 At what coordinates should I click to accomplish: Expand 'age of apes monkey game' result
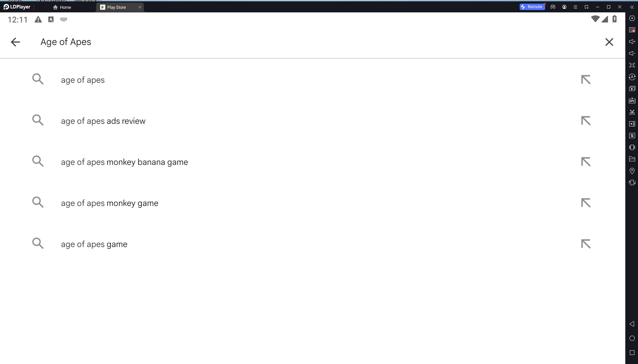pos(586,203)
